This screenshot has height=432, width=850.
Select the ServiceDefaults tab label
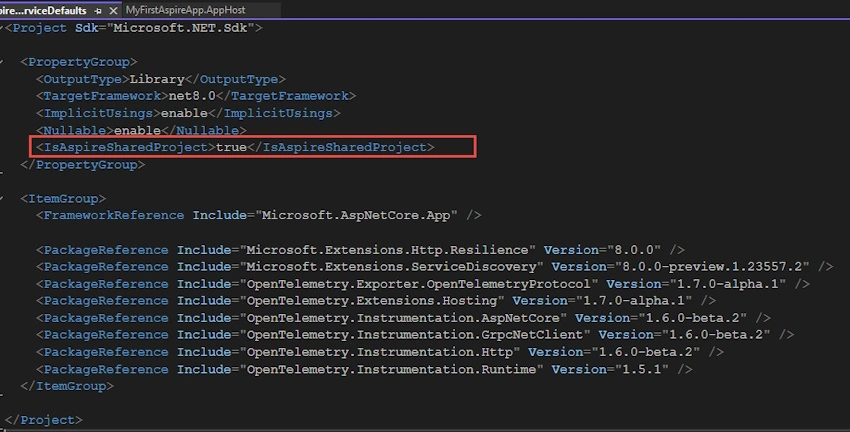[43, 10]
